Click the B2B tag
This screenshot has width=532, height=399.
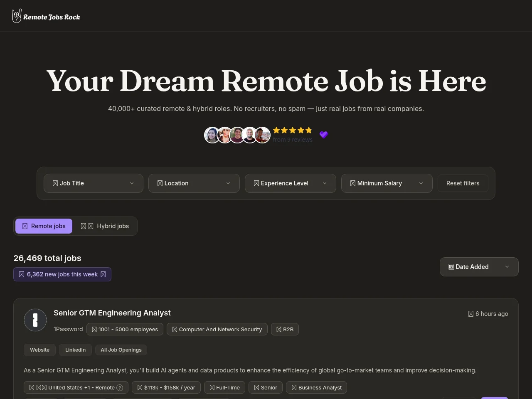pyautogui.click(x=285, y=329)
